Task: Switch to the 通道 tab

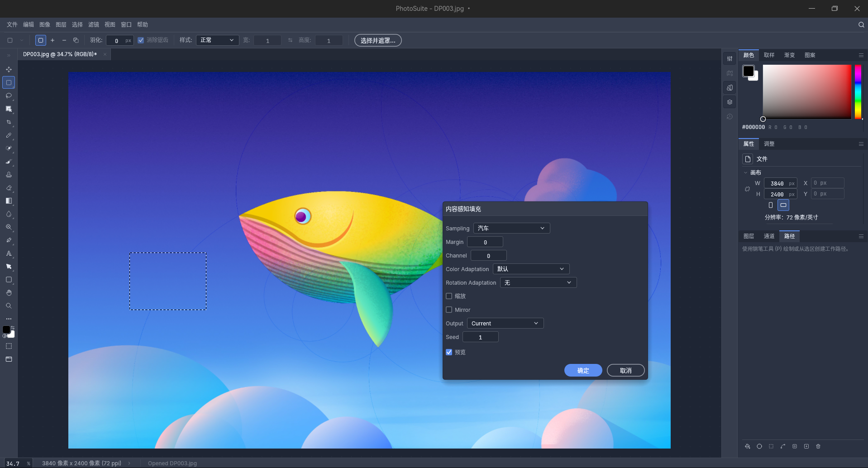Action: 769,236
